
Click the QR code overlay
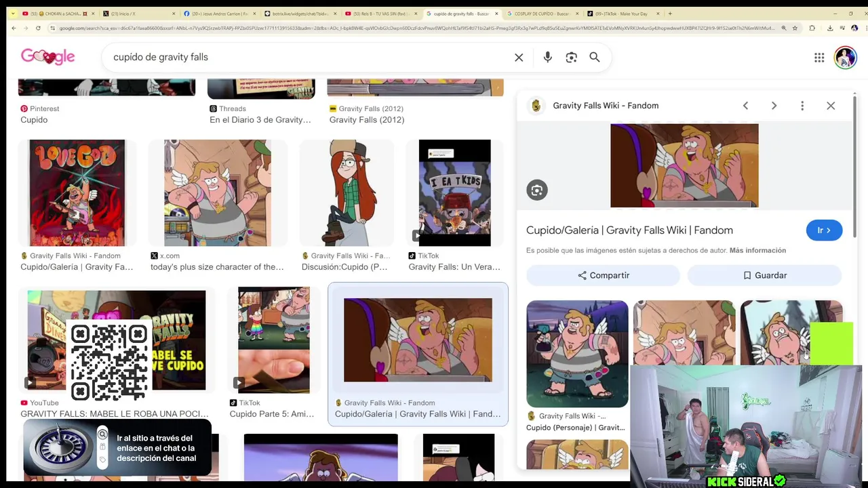tap(108, 363)
